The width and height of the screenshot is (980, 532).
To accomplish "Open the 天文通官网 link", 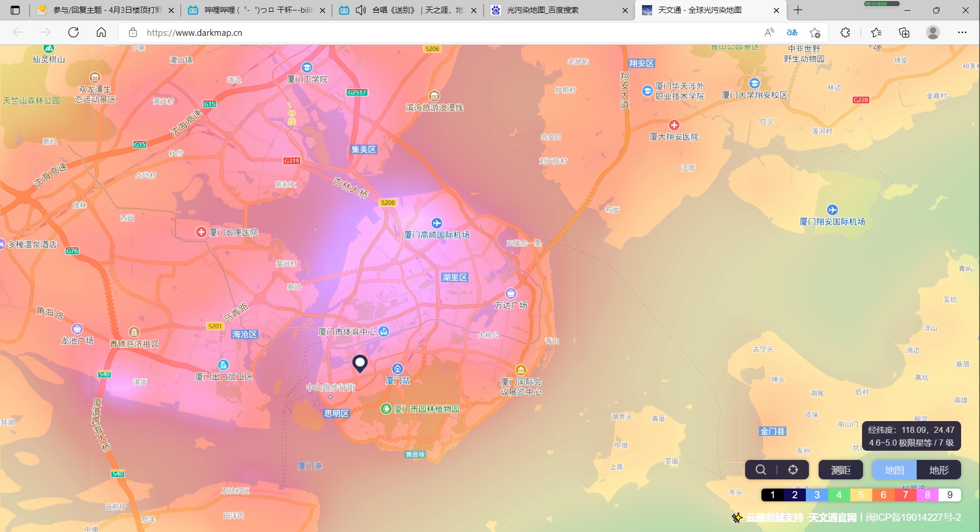I will 832,517.
